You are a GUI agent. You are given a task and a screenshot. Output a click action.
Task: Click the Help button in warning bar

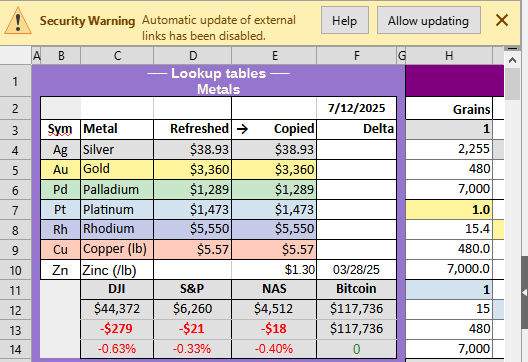pyautogui.click(x=344, y=21)
